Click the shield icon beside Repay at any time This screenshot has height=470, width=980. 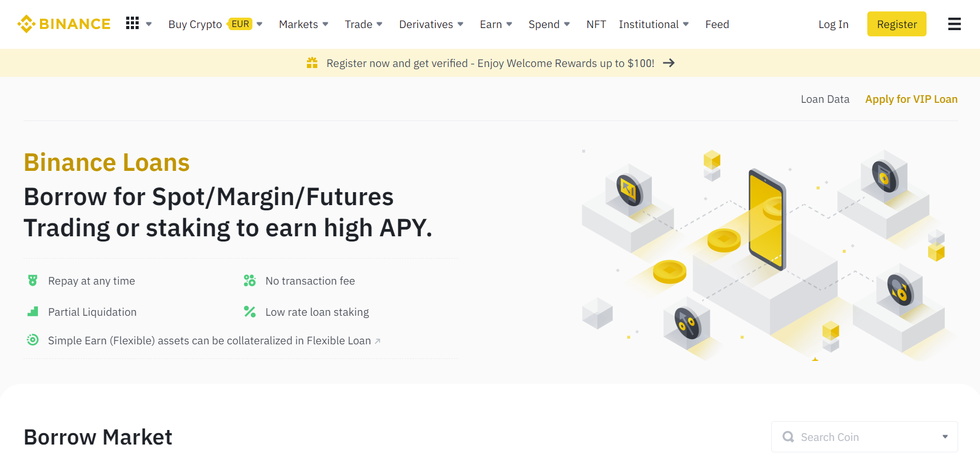click(32, 280)
